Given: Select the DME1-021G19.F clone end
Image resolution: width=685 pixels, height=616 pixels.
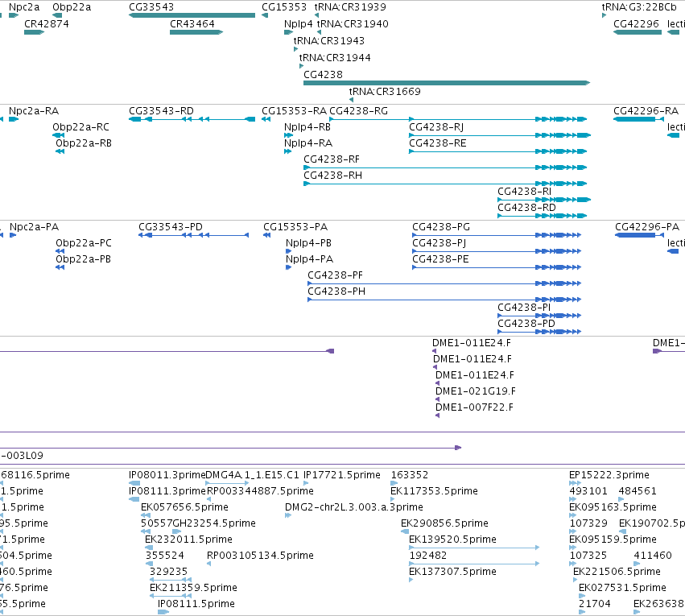Looking at the screenshot, I should coord(437,399).
